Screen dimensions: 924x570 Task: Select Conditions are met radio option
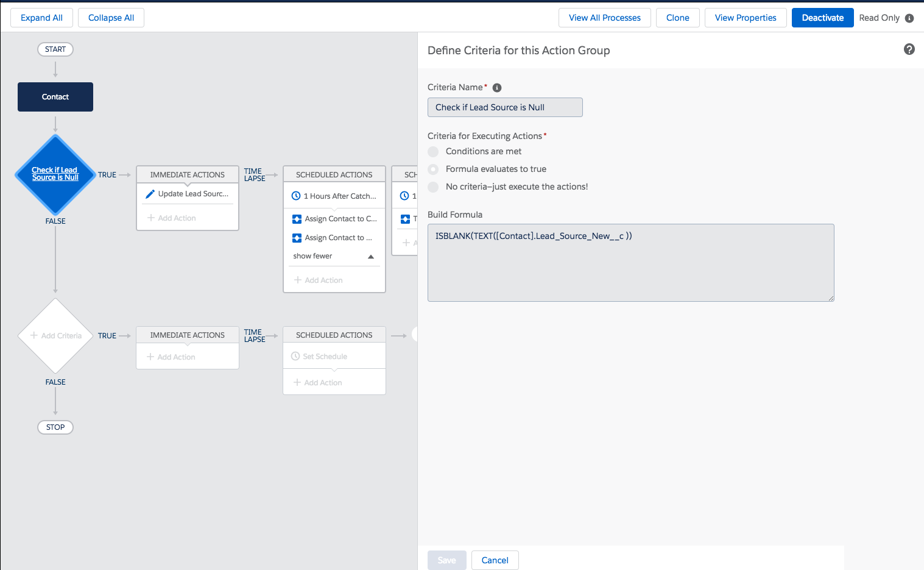(x=433, y=152)
